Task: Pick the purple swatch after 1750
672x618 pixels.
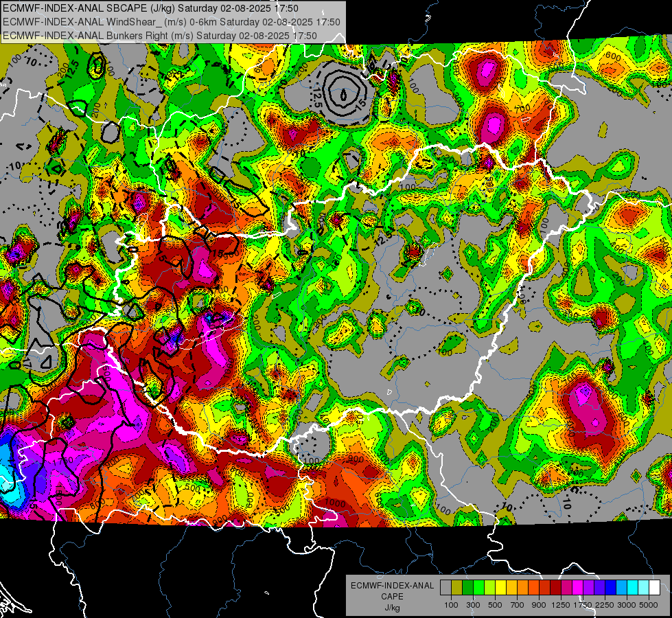Action: click(x=588, y=587)
